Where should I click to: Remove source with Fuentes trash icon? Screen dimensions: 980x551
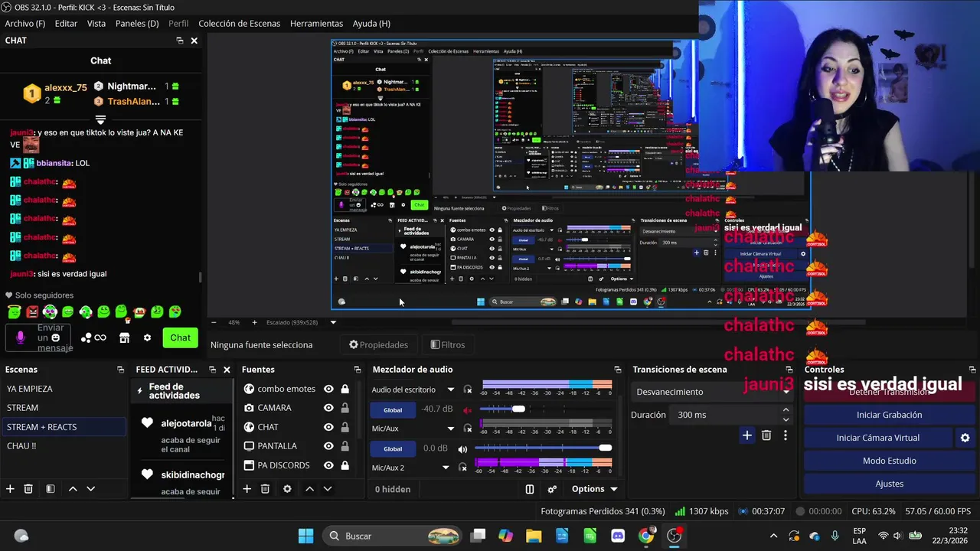pos(265,489)
